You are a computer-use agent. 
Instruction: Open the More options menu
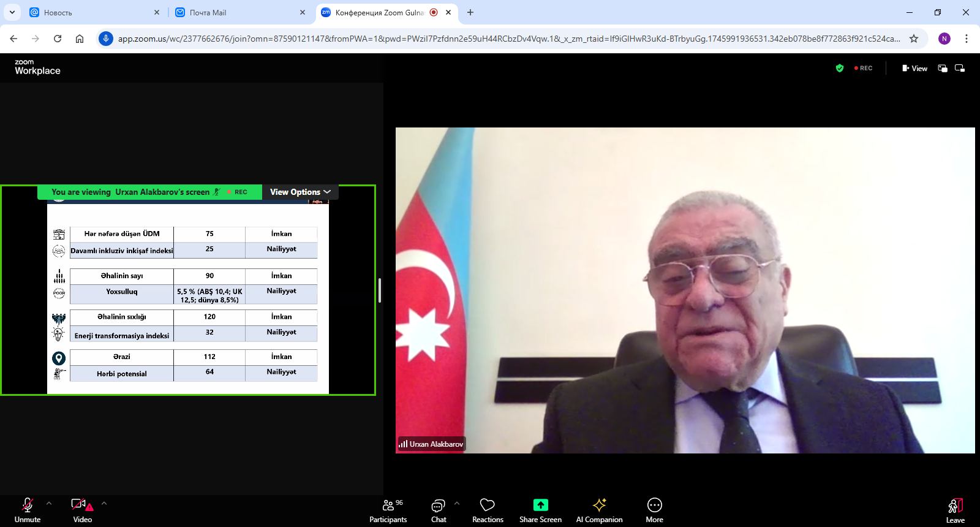(x=654, y=510)
